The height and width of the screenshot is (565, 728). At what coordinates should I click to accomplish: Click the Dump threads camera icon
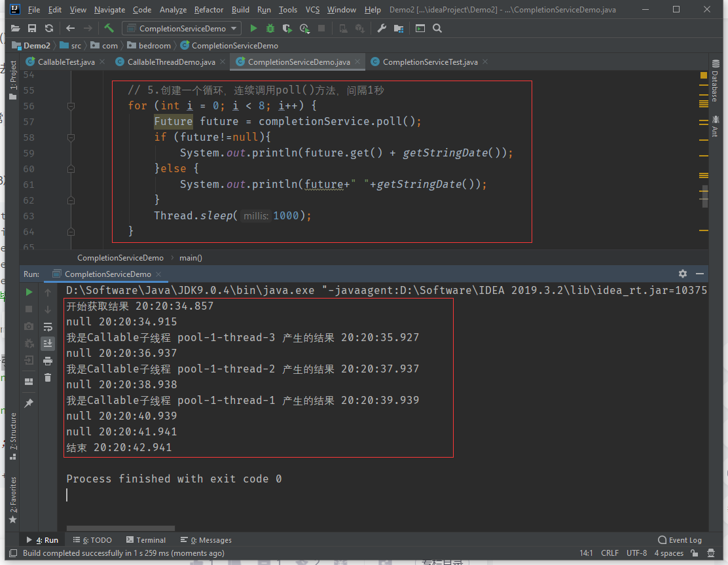[29, 327]
